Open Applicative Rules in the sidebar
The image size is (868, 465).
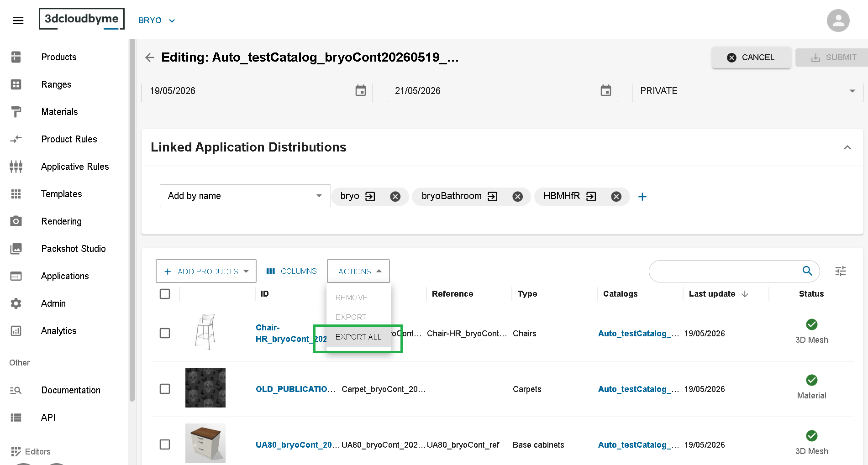75,167
